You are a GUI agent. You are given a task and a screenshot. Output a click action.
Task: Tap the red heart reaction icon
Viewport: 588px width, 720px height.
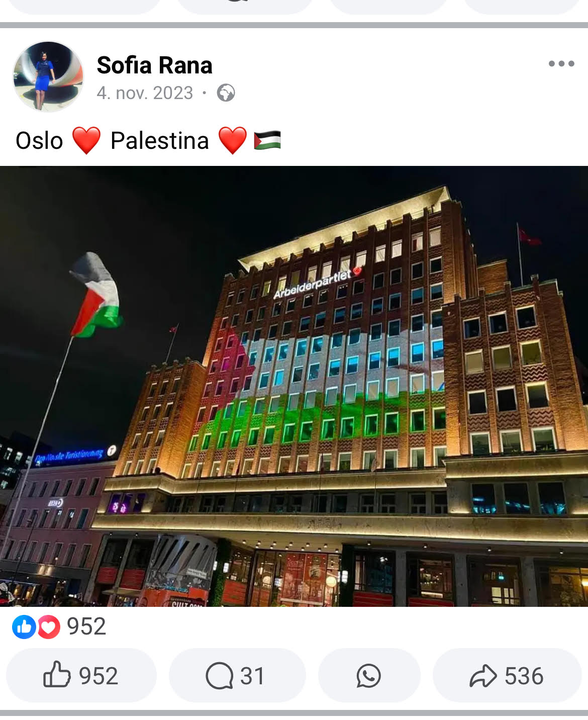click(x=49, y=627)
